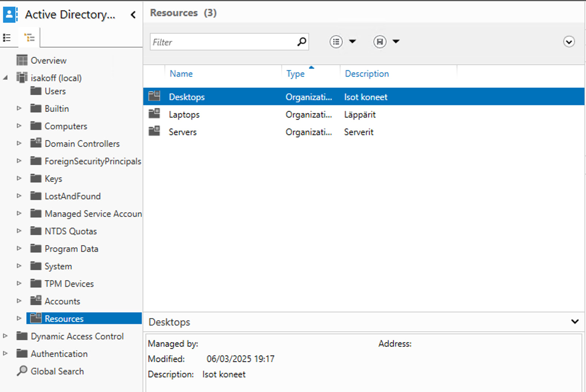Open dropdown arrow next to save icon
This screenshot has width=586, height=392.
pos(396,42)
